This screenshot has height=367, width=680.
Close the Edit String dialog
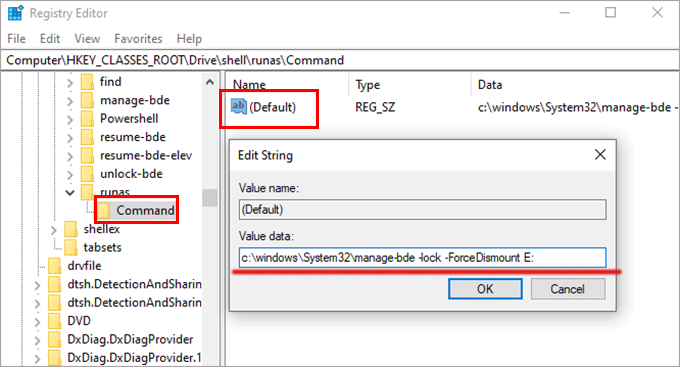(600, 154)
